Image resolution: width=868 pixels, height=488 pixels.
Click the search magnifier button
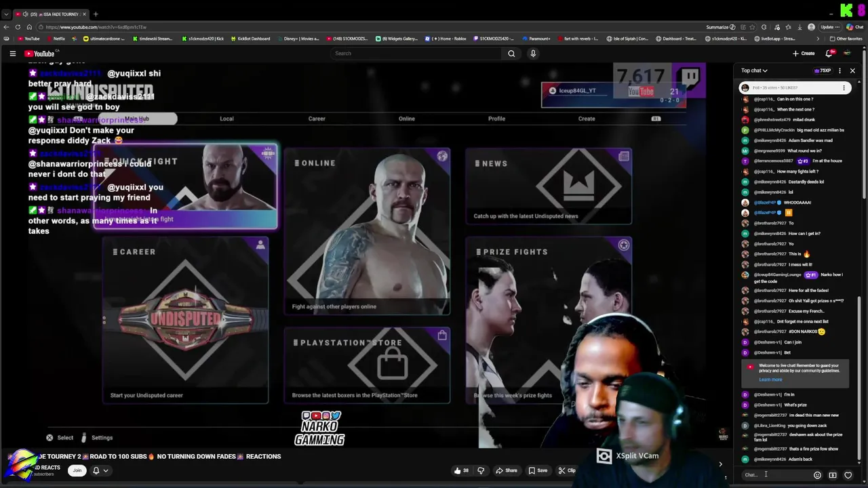coord(511,54)
